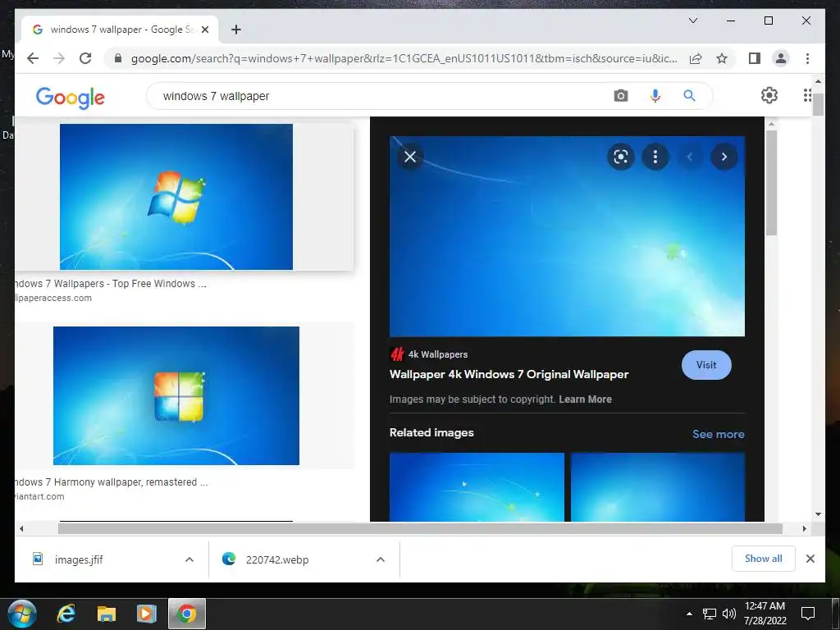Click Chrome icon in taskbar

[186, 614]
